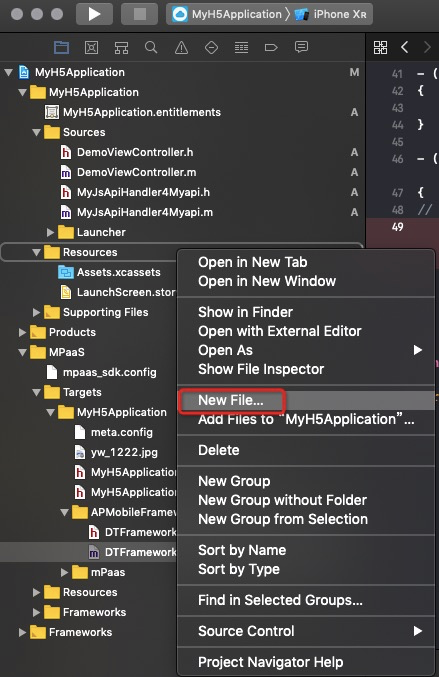Open the Source Control submenu

(x=306, y=631)
